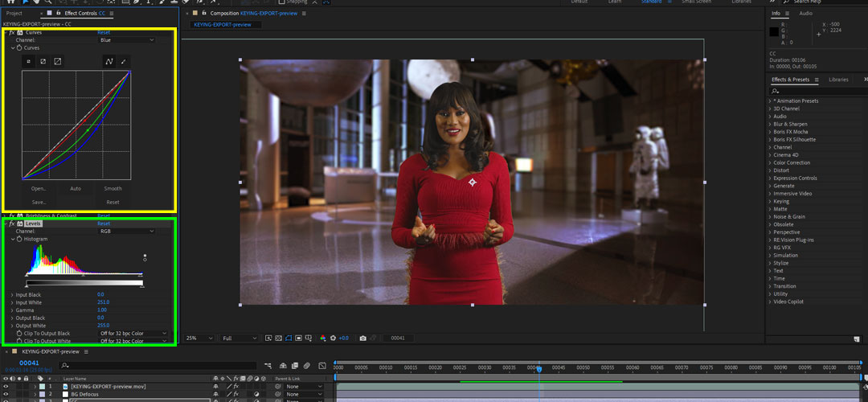The image size is (868, 402).
Task: Click the Levels gamma midpoint triangle slider
Action: pos(83,275)
